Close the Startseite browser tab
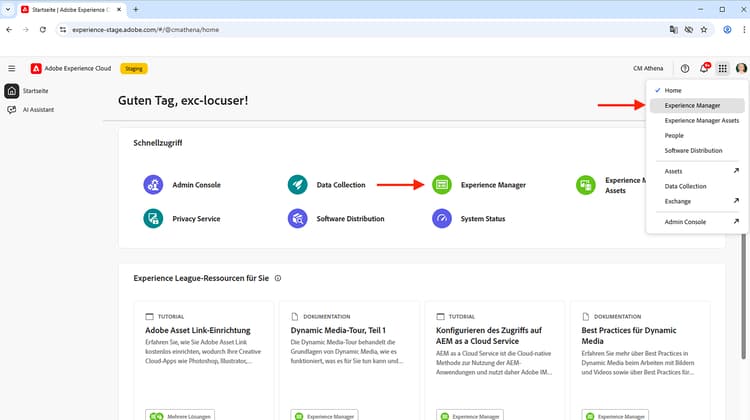Image resolution: width=750 pixels, height=420 pixels. (119, 10)
